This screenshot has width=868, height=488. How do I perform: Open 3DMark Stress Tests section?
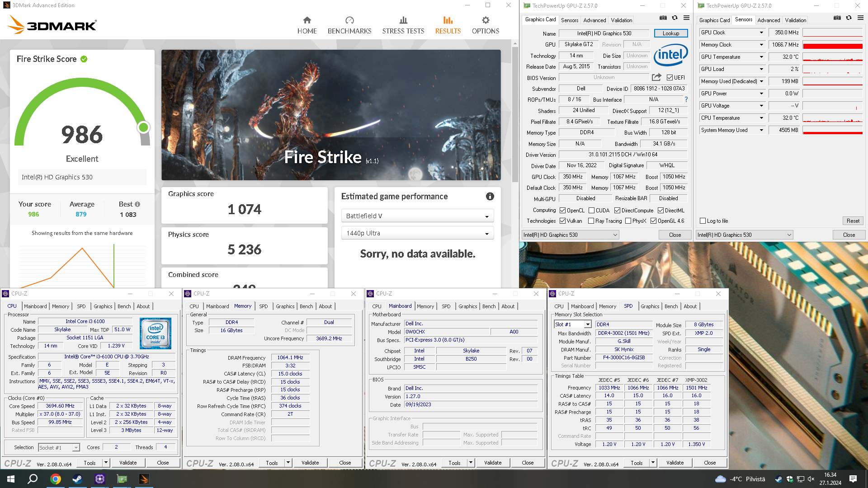pos(403,25)
